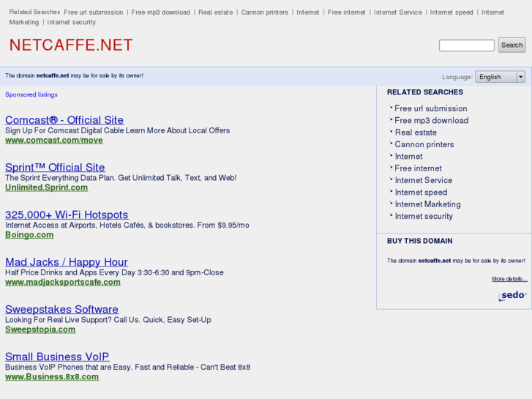Open sidebar Free url submission search
The image size is (532, 399).
[x=431, y=108]
